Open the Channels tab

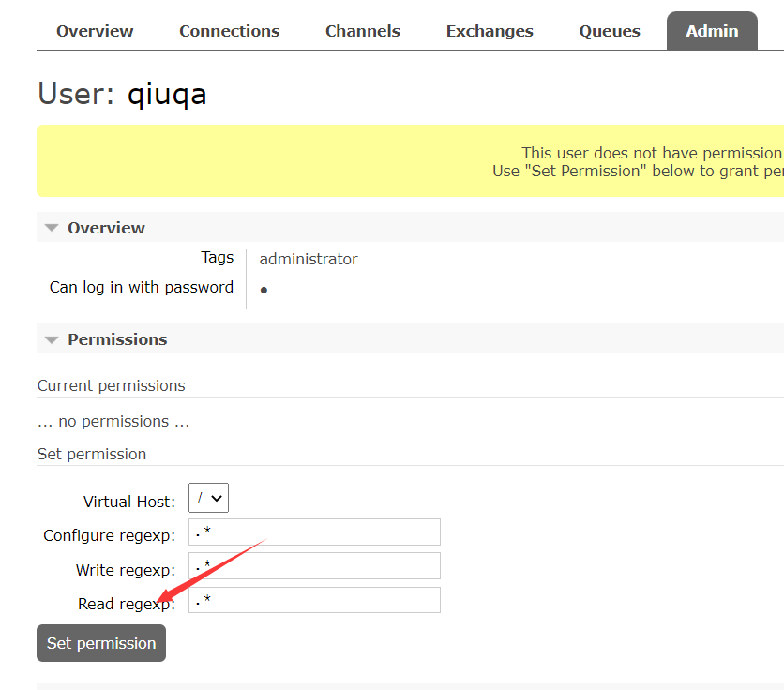tap(362, 30)
